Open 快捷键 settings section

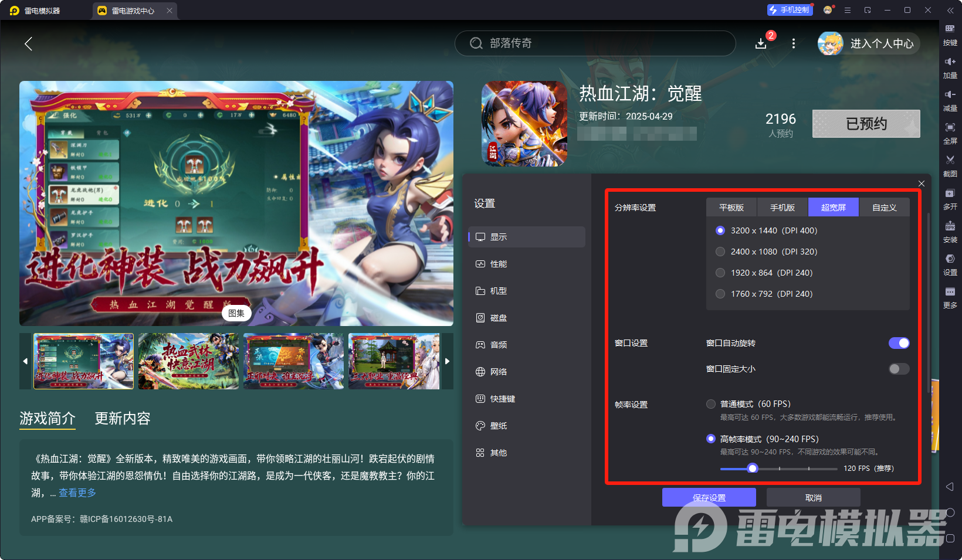tap(527, 399)
